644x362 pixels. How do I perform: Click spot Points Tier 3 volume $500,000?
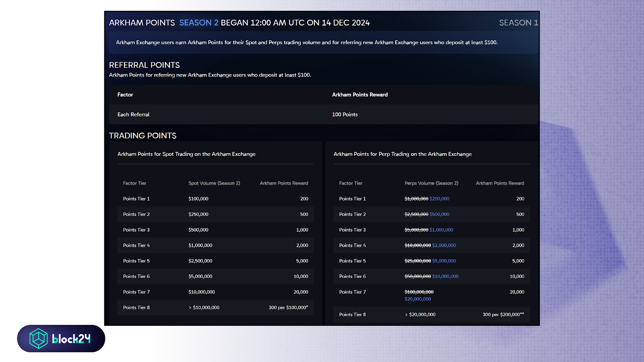(x=198, y=230)
